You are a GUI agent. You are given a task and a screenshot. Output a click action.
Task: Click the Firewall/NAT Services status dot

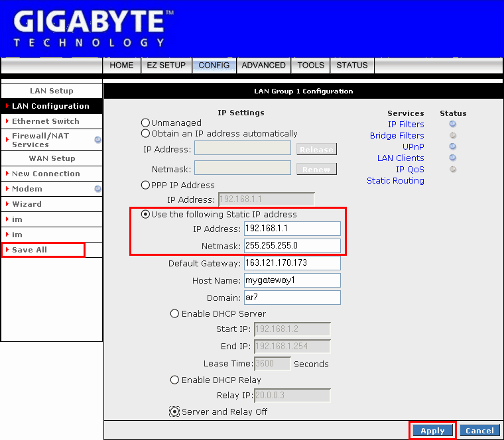click(x=97, y=140)
